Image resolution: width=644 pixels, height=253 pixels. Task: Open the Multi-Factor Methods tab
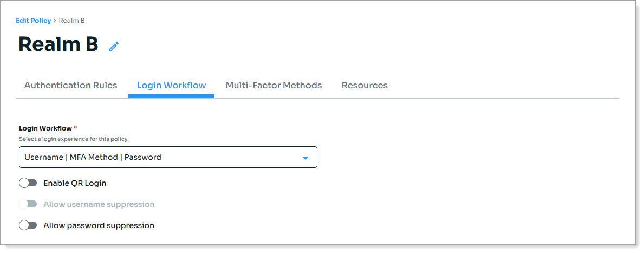274,86
